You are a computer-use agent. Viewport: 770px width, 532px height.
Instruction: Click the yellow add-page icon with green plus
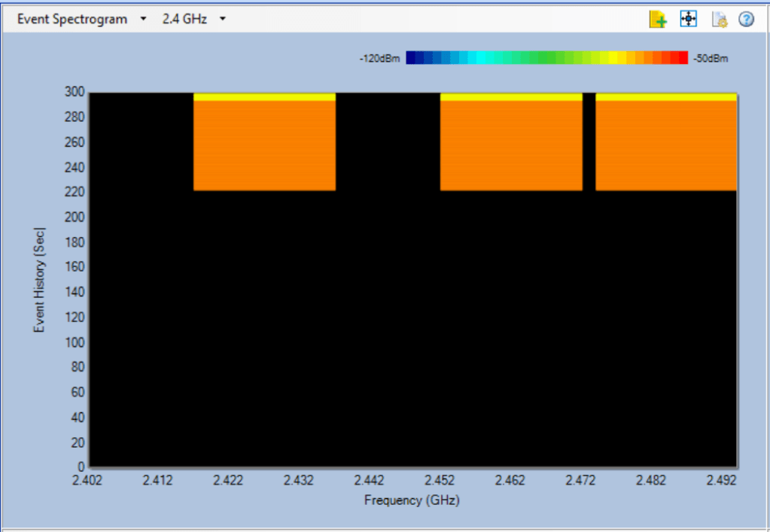pyautogui.click(x=658, y=20)
